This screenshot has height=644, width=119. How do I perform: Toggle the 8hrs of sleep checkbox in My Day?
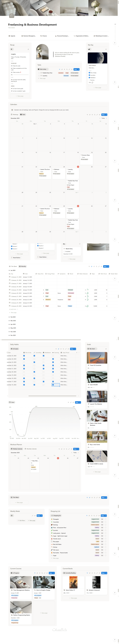(x=89, y=73)
